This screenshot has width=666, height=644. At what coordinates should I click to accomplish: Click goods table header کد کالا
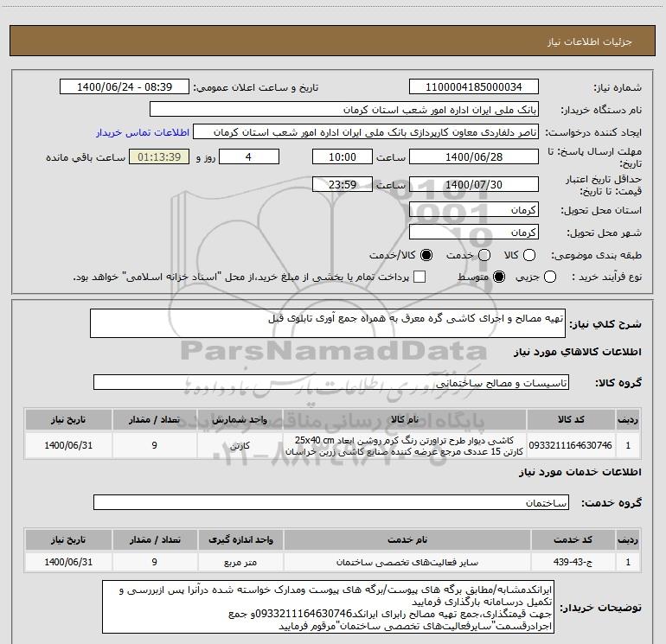571,419
